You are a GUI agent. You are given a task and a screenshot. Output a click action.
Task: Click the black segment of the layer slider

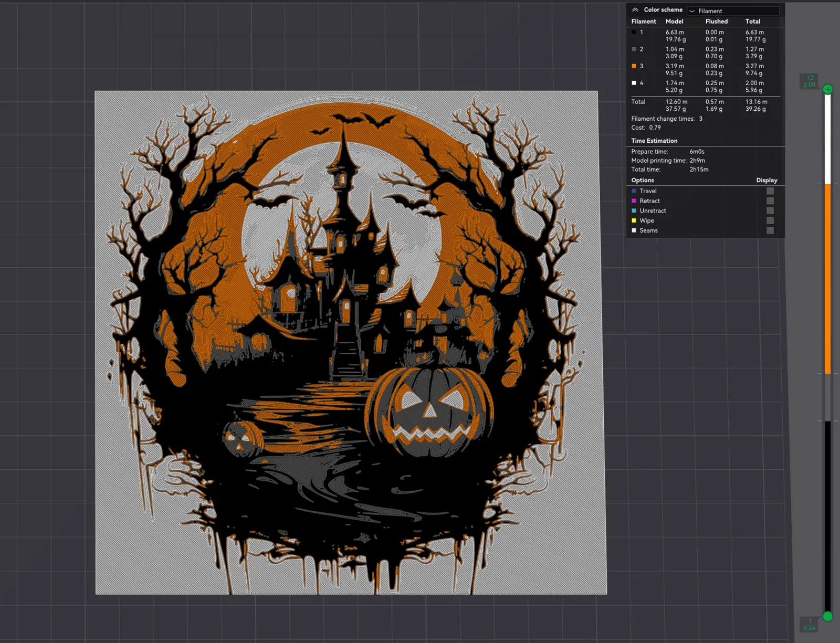(x=828, y=516)
